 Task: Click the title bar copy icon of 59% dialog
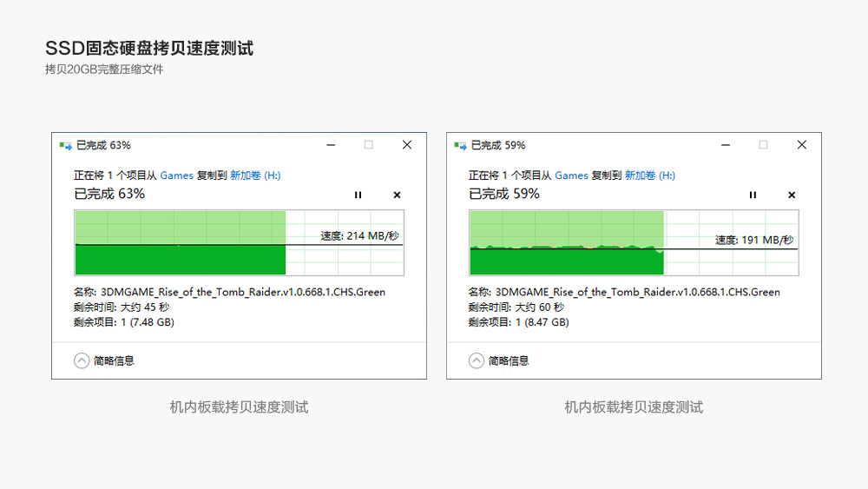click(x=460, y=145)
